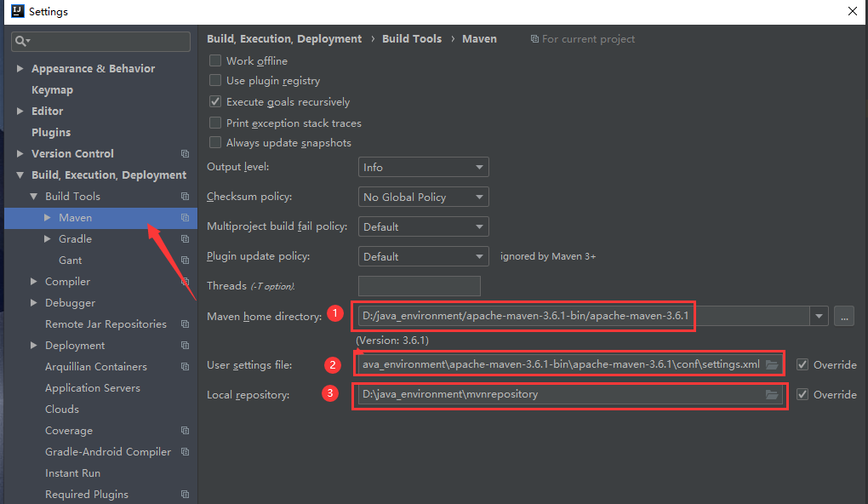
Task: Open Application Servers settings
Action: click(x=93, y=387)
